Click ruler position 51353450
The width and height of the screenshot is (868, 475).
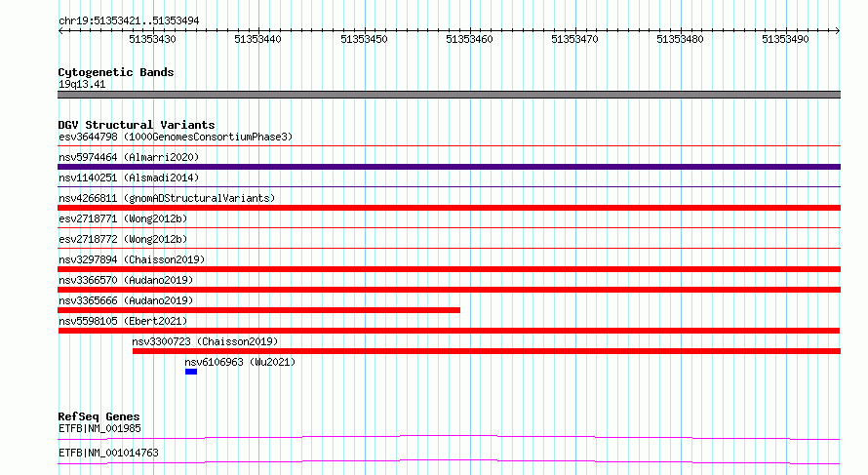click(364, 39)
